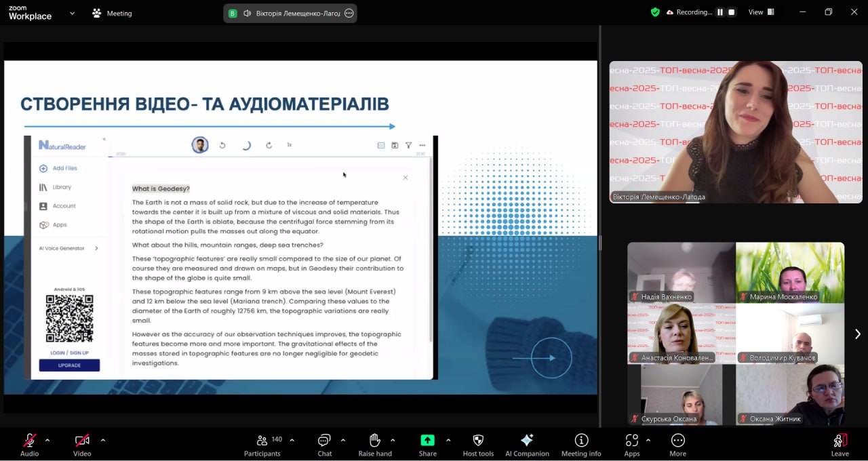The height and width of the screenshot is (461, 868).
Task: Click the save icon in NaturalReader toolbar
Action: coord(395,145)
